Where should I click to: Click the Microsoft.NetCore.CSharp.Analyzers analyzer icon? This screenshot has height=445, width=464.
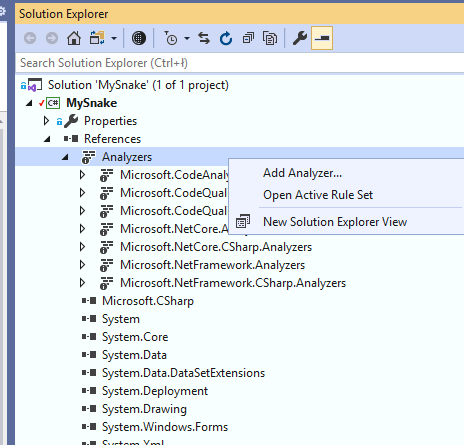coord(106,247)
